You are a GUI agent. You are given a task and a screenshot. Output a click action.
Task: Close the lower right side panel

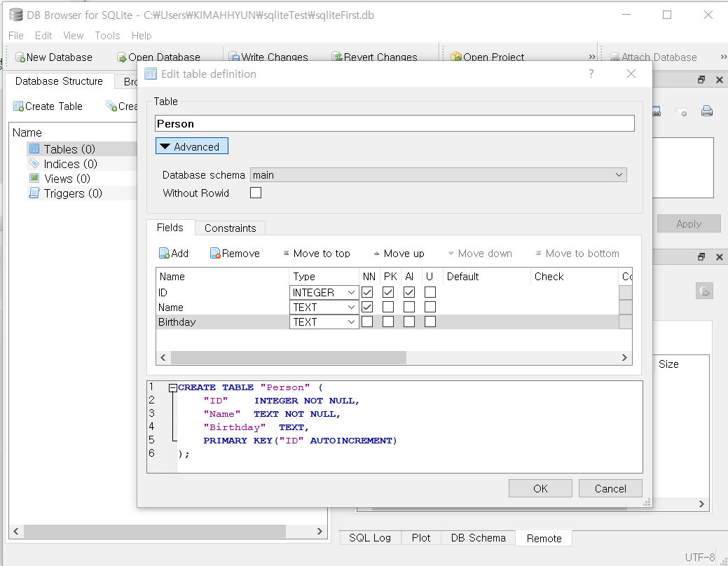(x=719, y=257)
